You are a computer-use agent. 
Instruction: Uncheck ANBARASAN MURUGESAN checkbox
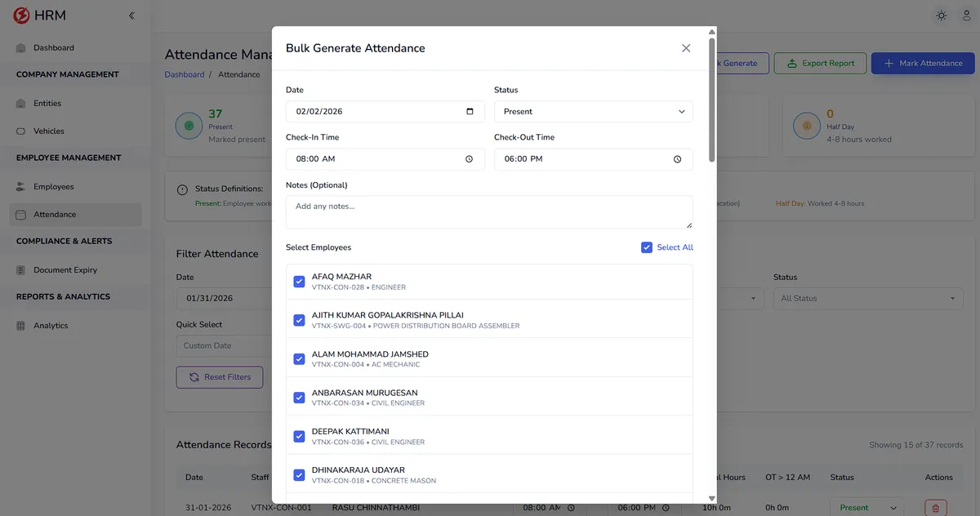pyautogui.click(x=299, y=398)
